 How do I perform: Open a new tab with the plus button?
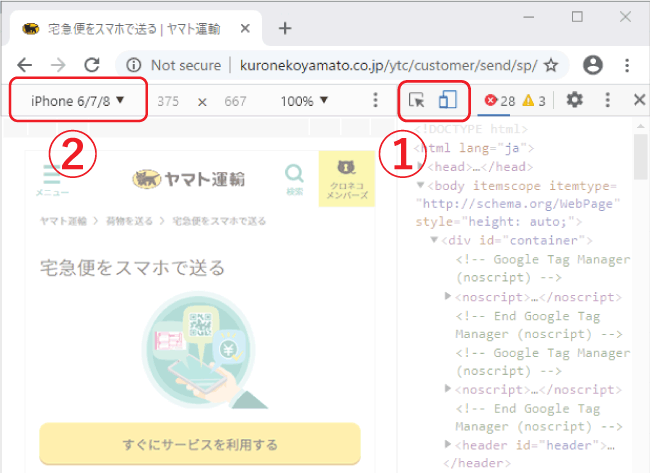(285, 28)
